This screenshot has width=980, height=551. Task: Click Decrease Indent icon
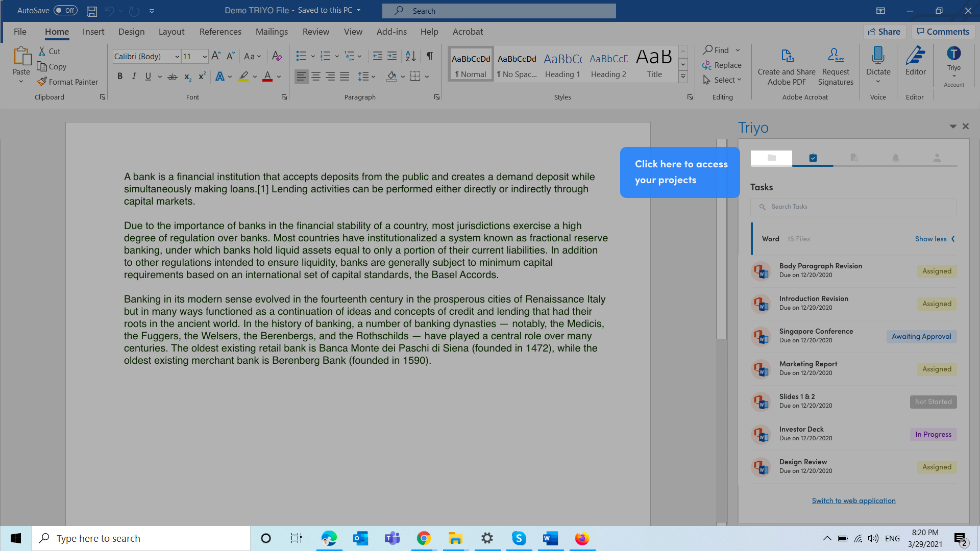378,56
